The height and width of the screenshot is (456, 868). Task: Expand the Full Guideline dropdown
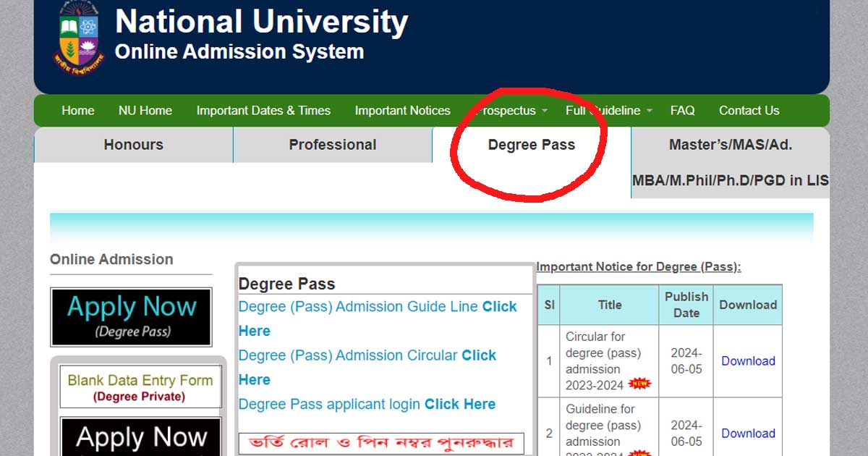[608, 111]
